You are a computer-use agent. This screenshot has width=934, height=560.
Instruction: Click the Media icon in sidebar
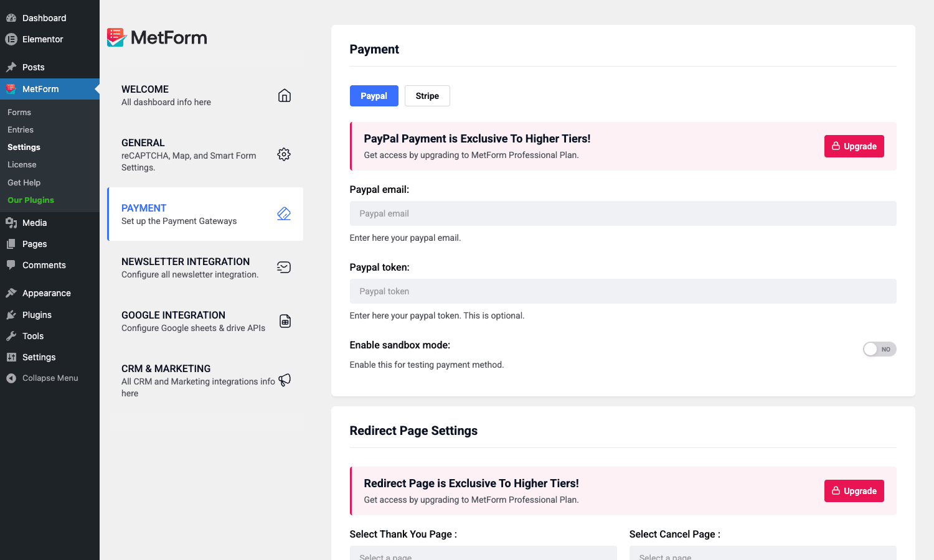[11, 223]
